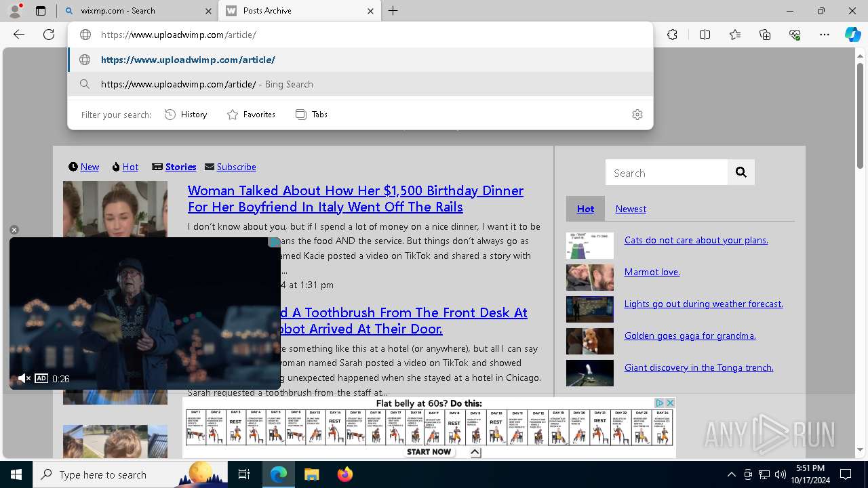868x488 pixels.
Task: Show hidden system tray icons
Action: [731, 474]
